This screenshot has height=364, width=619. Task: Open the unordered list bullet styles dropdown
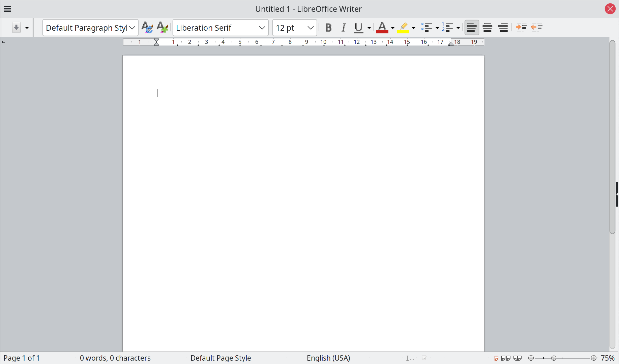[437, 28]
